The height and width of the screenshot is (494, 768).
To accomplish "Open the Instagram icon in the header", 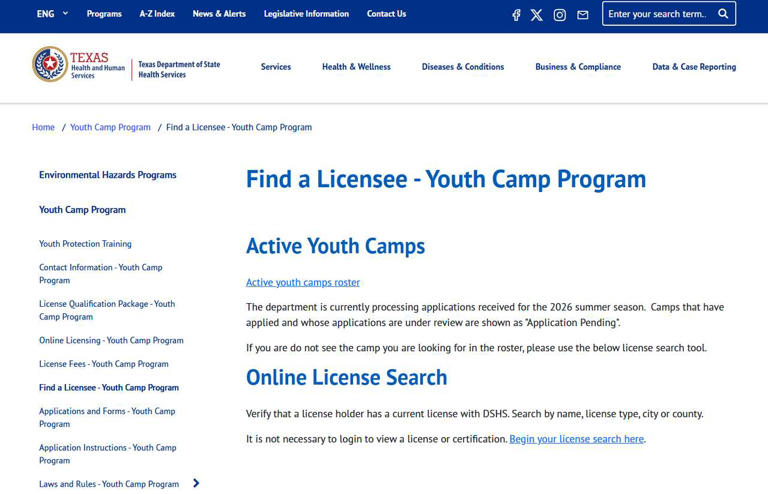I will tap(559, 15).
